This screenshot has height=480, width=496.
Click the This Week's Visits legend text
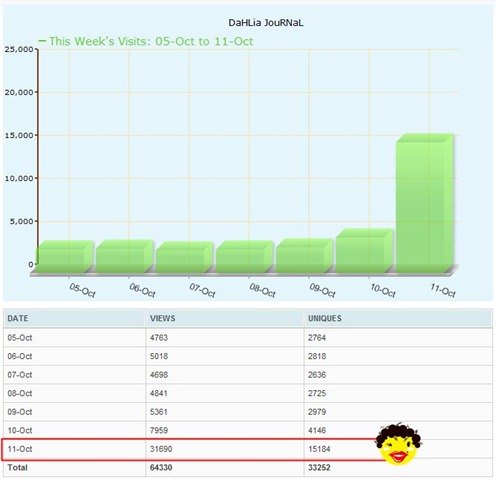click(x=151, y=41)
